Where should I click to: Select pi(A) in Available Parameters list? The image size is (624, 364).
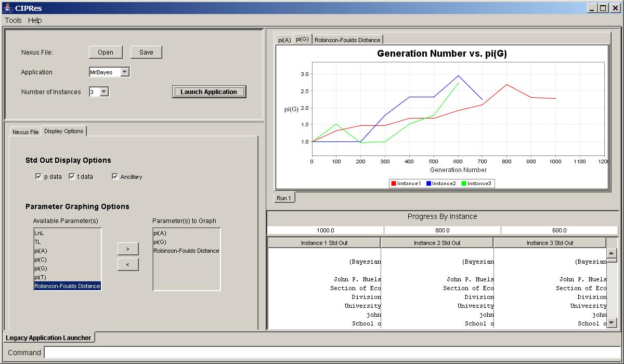(68, 251)
